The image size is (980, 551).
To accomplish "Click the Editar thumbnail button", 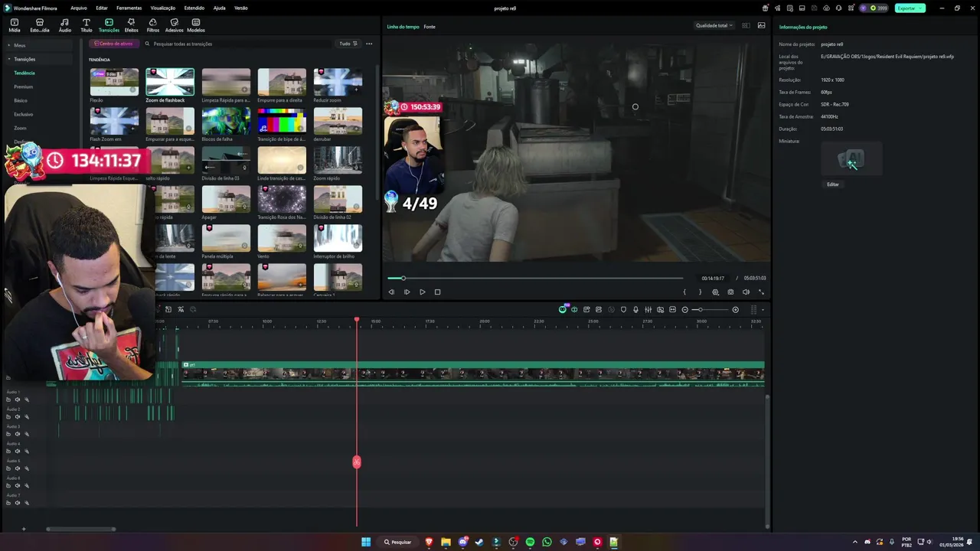I will 833,184.
